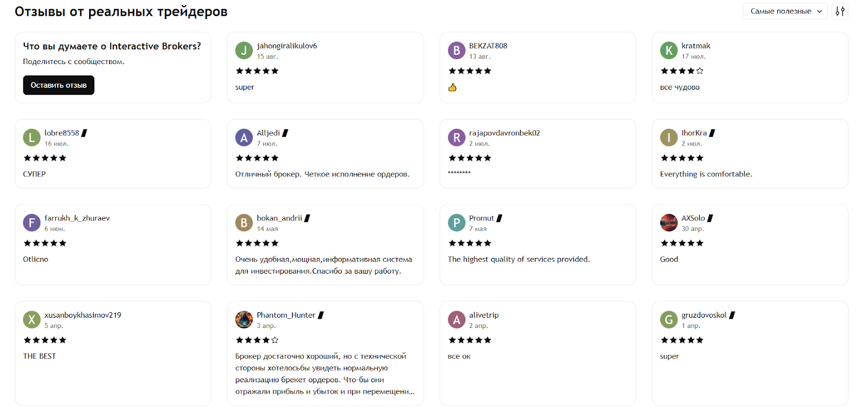Click the username farrukh_k_zhuraev
The width and height of the screenshot is (868, 417).
78,217
